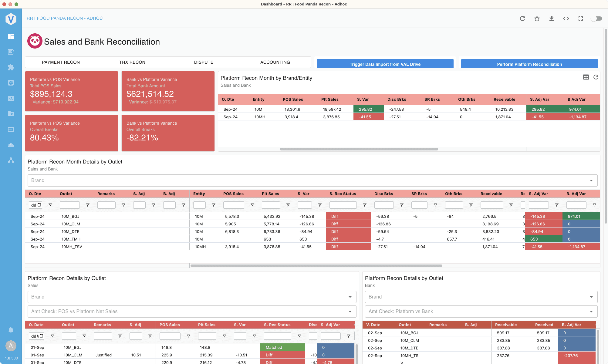Star the dashboard as favorite

click(537, 19)
